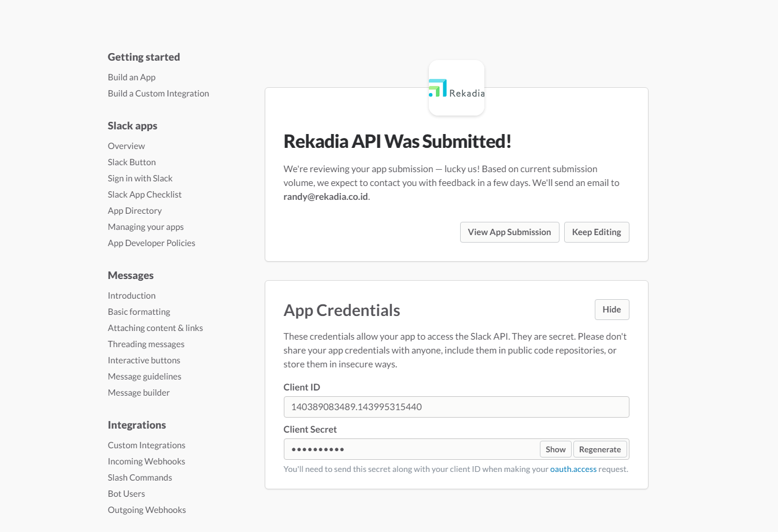Open Sign in with Slack
This screenshot has height=532, width=778.
pyautogui.click(x=140, y=178)
